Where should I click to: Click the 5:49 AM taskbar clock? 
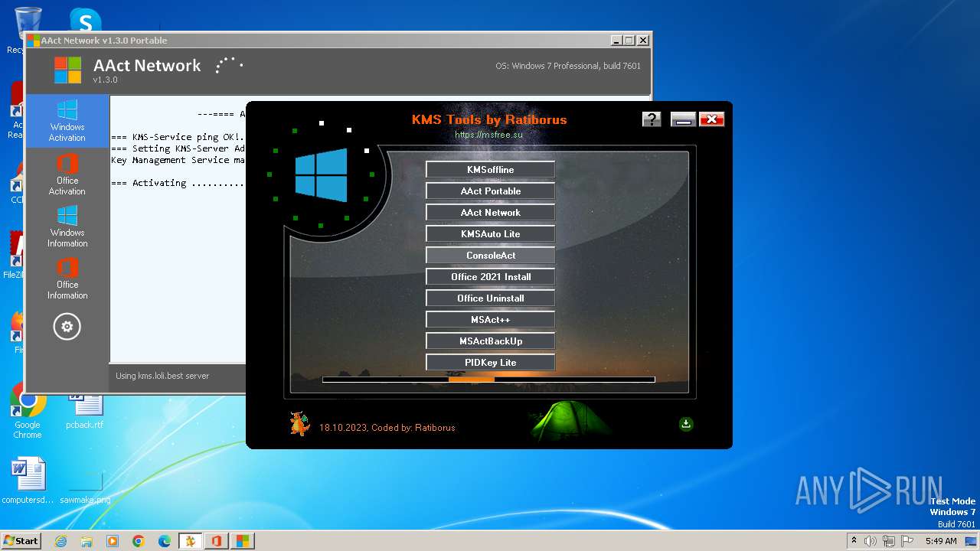[x=941, y=541]
